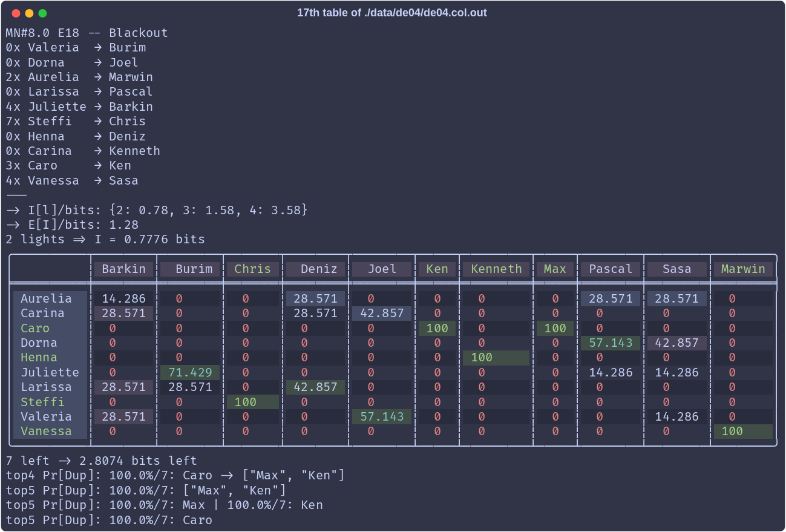Click the Vanessa row label
Image resolution: width=786 pixels, height=532 pixels.
(50, 432)
